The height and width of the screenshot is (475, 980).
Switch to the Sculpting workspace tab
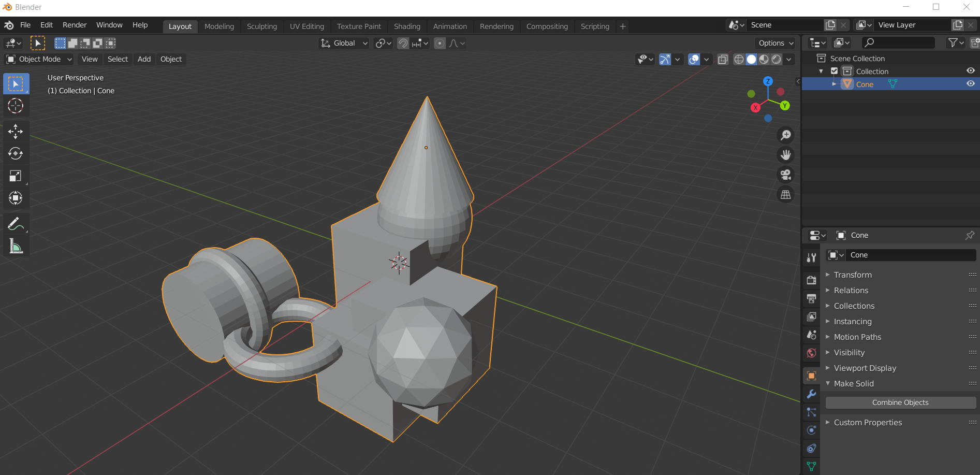[262, 26]
